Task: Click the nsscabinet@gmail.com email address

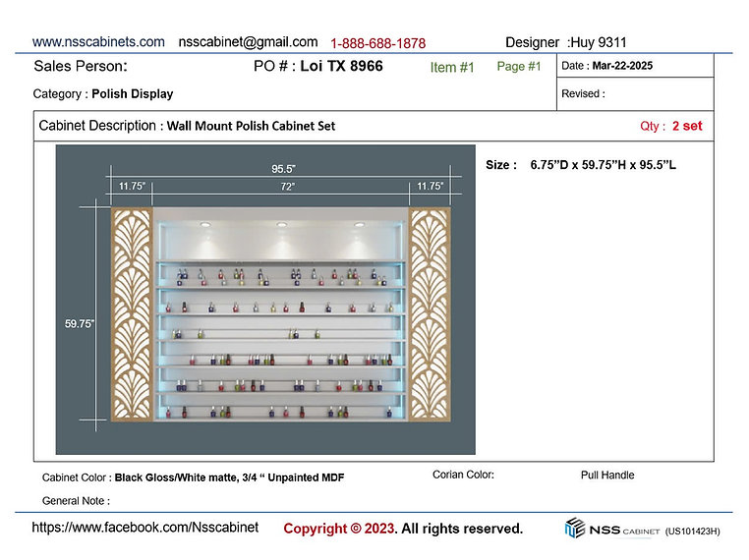Action: [248, 42]
